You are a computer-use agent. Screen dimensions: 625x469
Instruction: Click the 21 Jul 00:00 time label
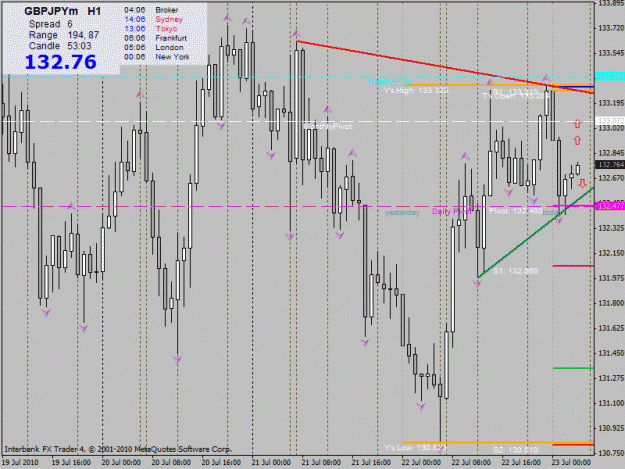[271, 462]
